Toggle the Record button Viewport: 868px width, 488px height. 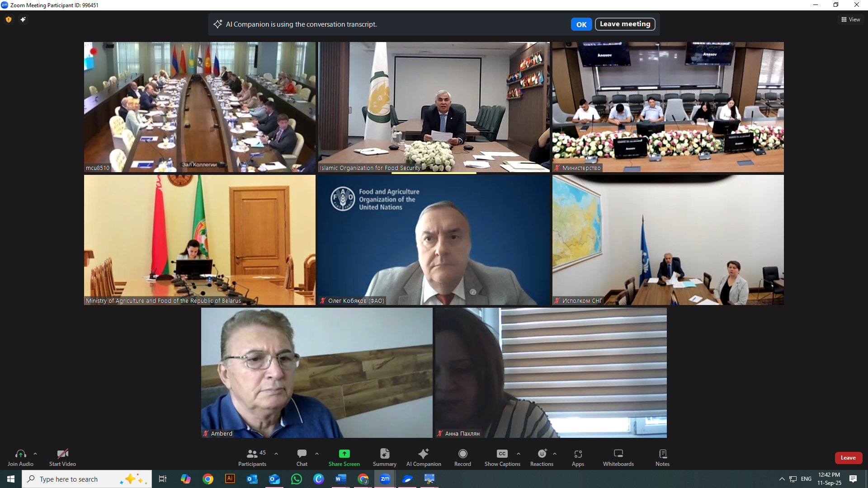pyautogui.click(x=462, y=454)
